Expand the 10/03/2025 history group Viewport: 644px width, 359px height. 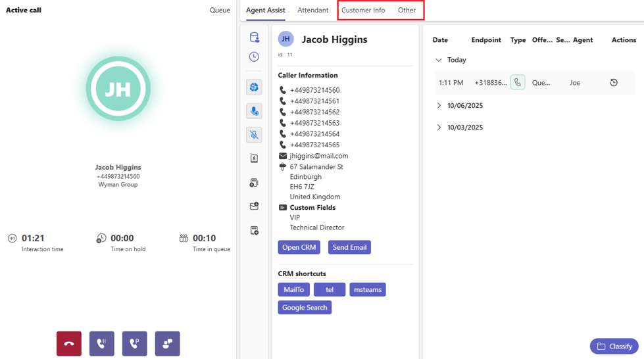click(x=439, y=128)
